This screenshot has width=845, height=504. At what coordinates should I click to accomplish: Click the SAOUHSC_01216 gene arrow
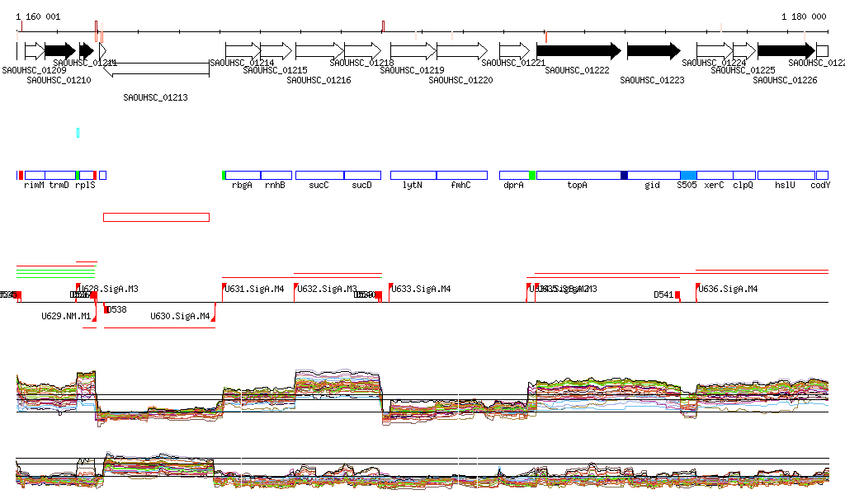pos(319,51)
